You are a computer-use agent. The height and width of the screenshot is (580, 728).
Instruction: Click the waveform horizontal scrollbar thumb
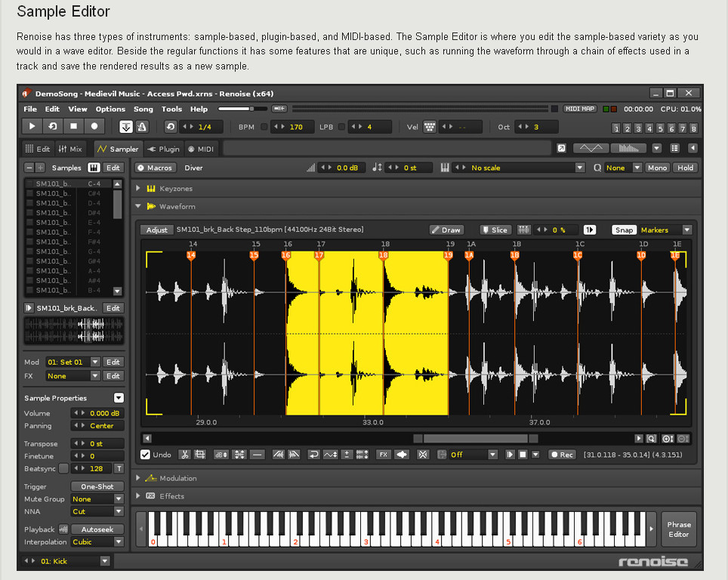pyautogui.click(x=476, y=438)
